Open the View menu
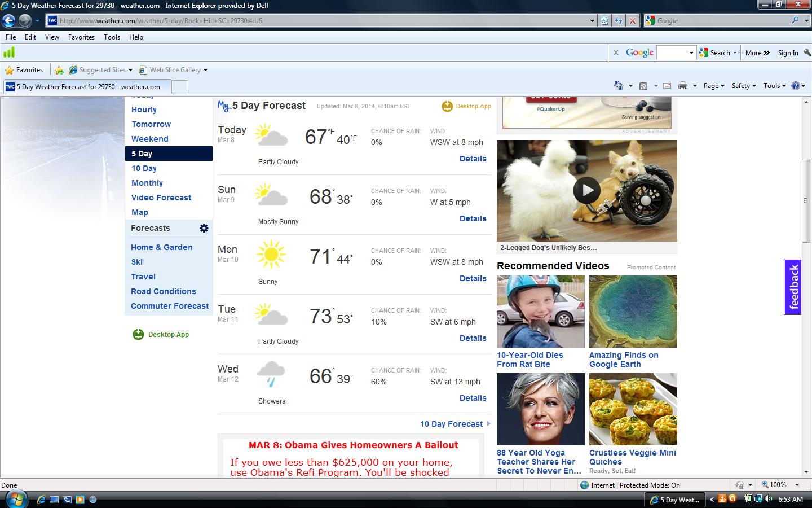 [52, 37]
